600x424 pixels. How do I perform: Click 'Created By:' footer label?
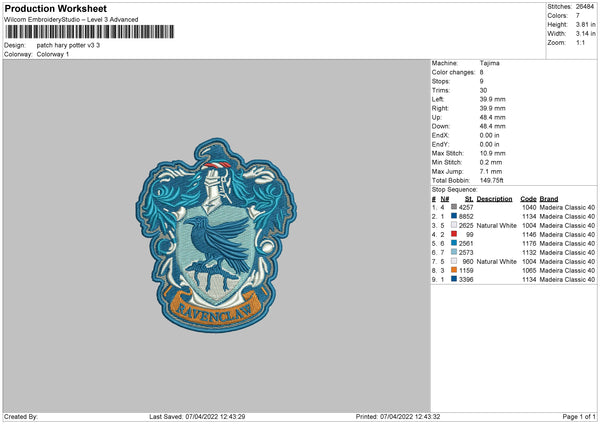pyautogui.click(x=21, y=416)
